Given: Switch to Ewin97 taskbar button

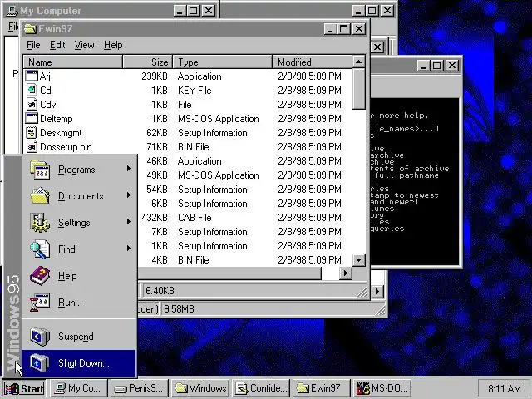Looking at the screenshot, I should [322, 388].
